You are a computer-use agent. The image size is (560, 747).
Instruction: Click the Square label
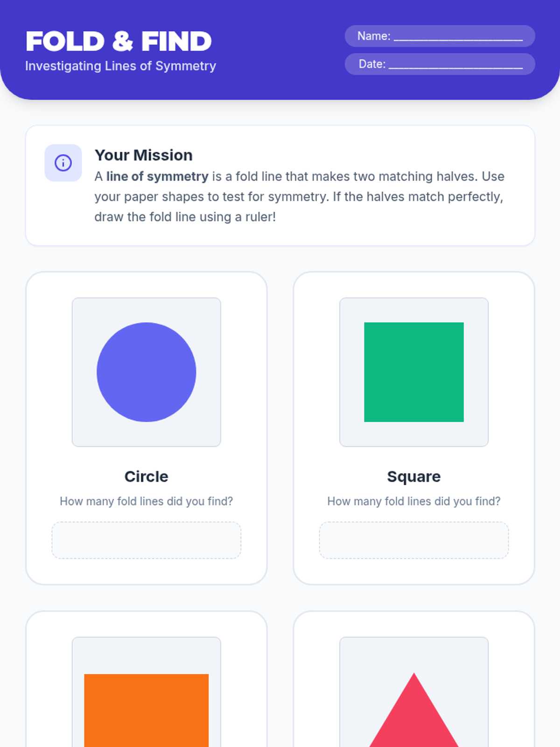[x=414, y=477]
